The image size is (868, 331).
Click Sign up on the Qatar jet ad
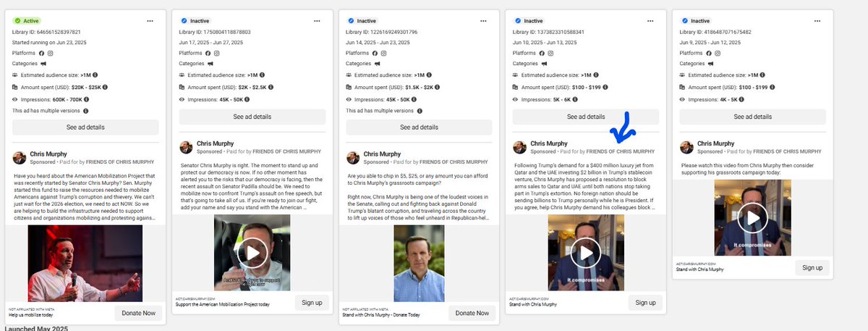coord(645,302)
